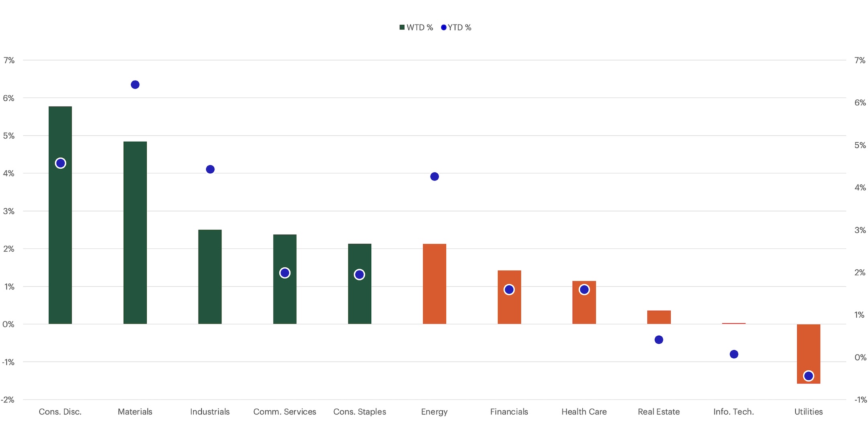Toggle the WTD % series in the legend
Viewport: 868px width, 445px height.
point(416,27)
